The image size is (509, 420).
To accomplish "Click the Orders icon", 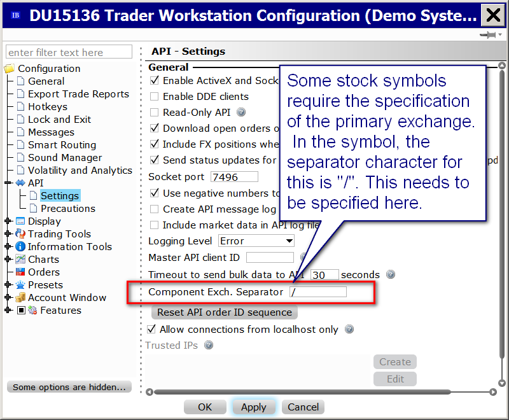I will (20, 272).
